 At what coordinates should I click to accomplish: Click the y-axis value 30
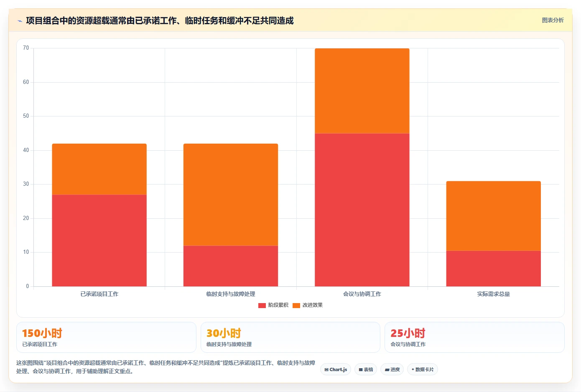pyautogui.click(x=26, y=184)
